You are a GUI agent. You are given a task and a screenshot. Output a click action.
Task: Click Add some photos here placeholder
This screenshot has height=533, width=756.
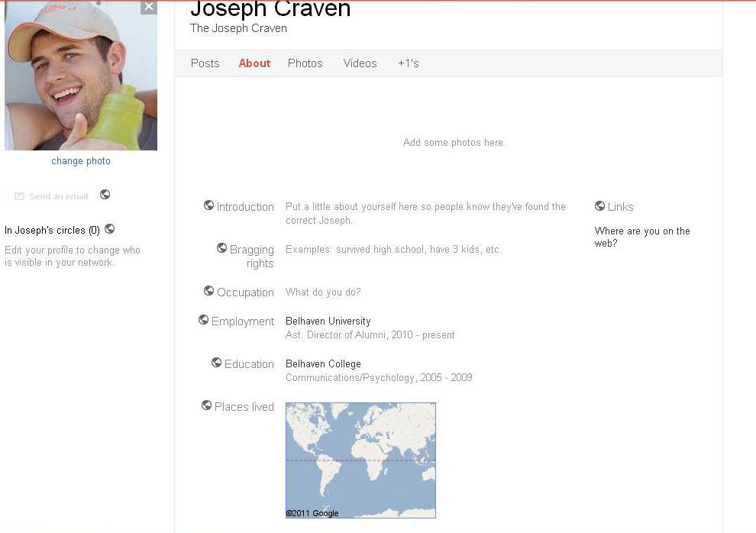click(x=453, y=143)
